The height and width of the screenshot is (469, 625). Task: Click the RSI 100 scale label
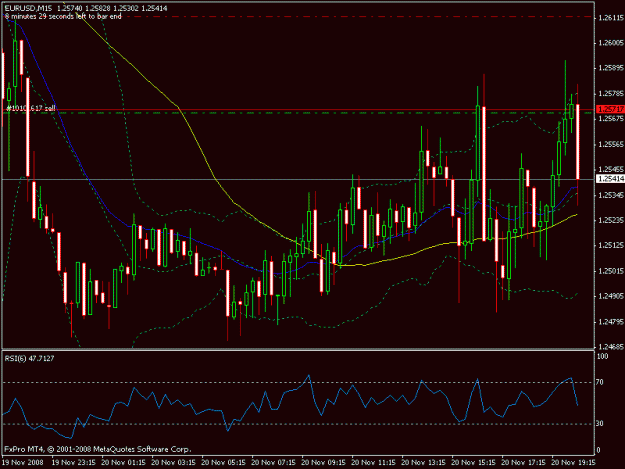[602, 356]
